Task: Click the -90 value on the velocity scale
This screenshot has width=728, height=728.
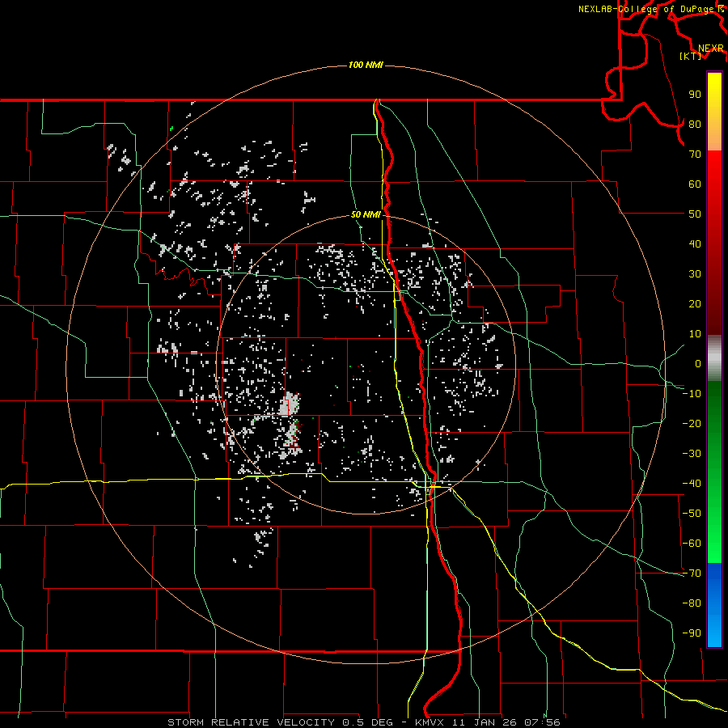Action: (692, 633)
